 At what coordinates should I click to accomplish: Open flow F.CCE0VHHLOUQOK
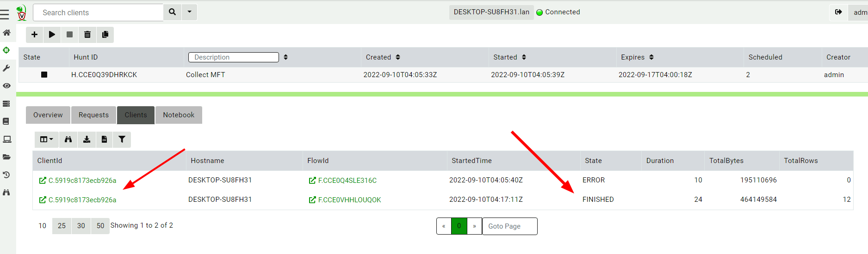[345, 200]
